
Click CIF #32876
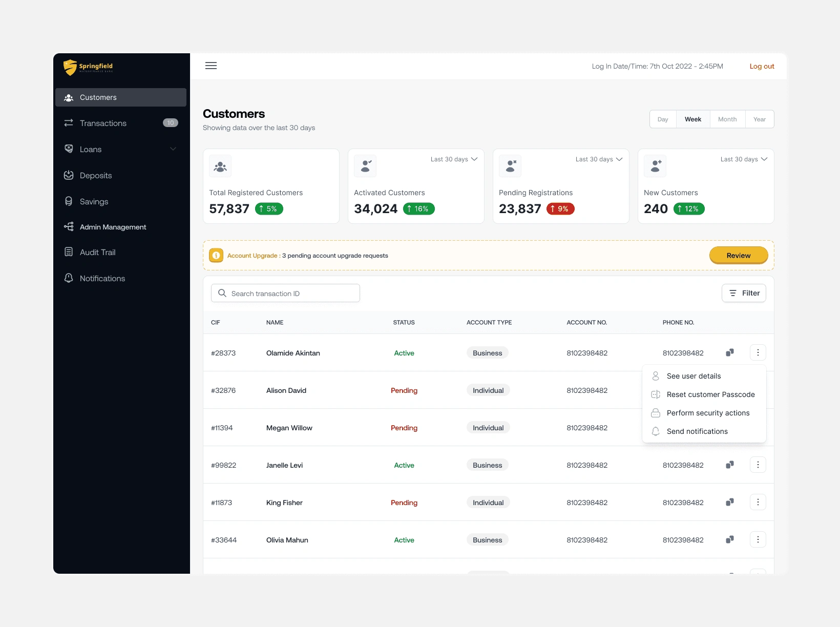coord(223,390)
